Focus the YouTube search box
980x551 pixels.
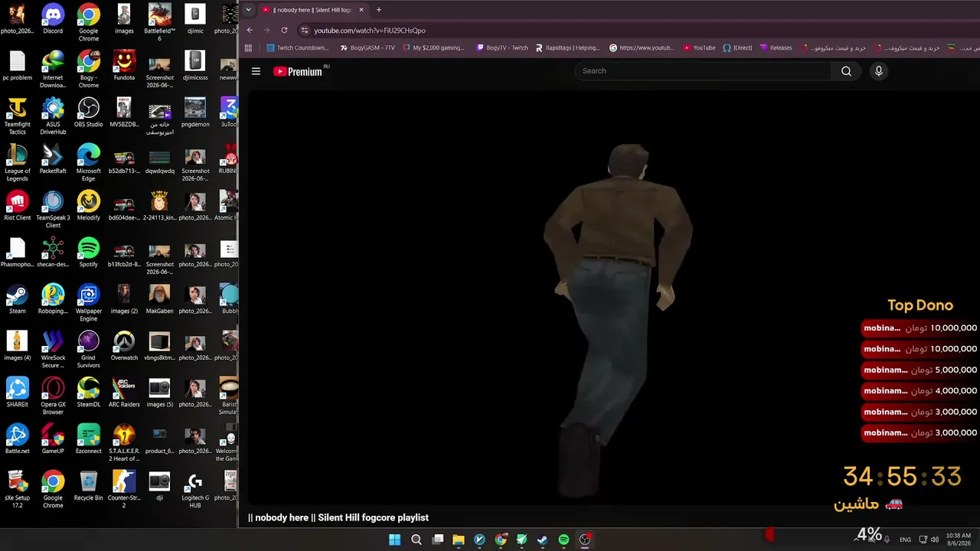pyautogui.click(x=703, y=71)
